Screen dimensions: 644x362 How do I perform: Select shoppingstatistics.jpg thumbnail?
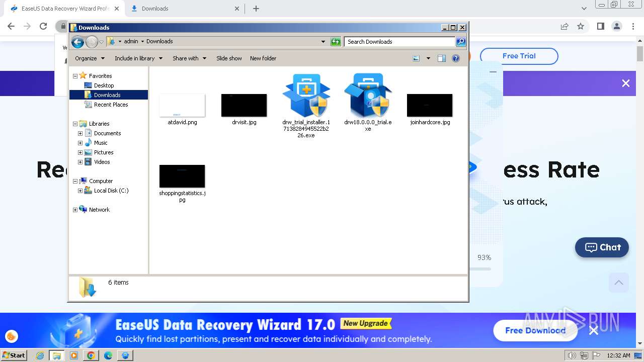(182, 176)
